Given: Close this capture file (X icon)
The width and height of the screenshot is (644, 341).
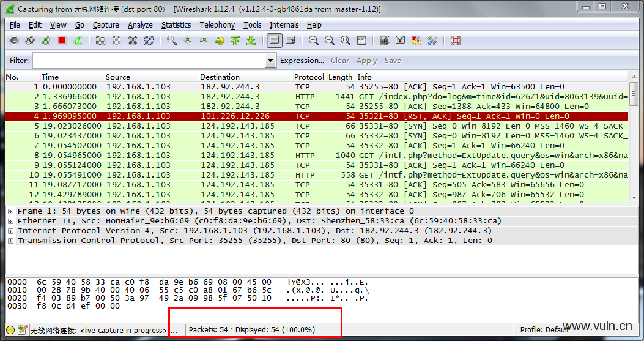Looking at the screenshot, I should (133, 40).
